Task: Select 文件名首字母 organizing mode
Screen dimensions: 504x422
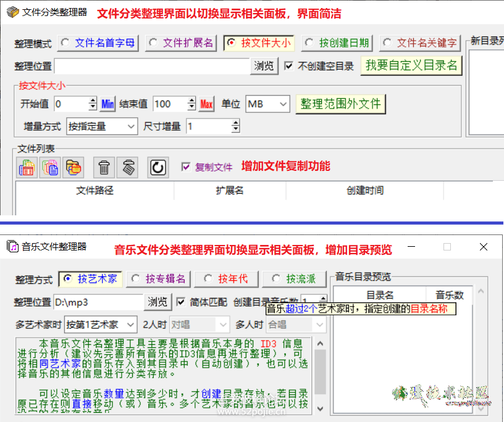Action: click(x=98, y=43)
